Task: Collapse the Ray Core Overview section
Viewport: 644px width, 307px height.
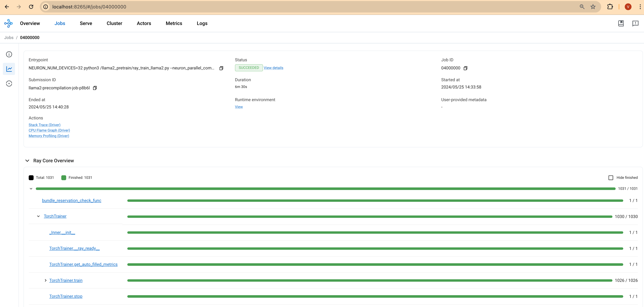Action: 27,160
